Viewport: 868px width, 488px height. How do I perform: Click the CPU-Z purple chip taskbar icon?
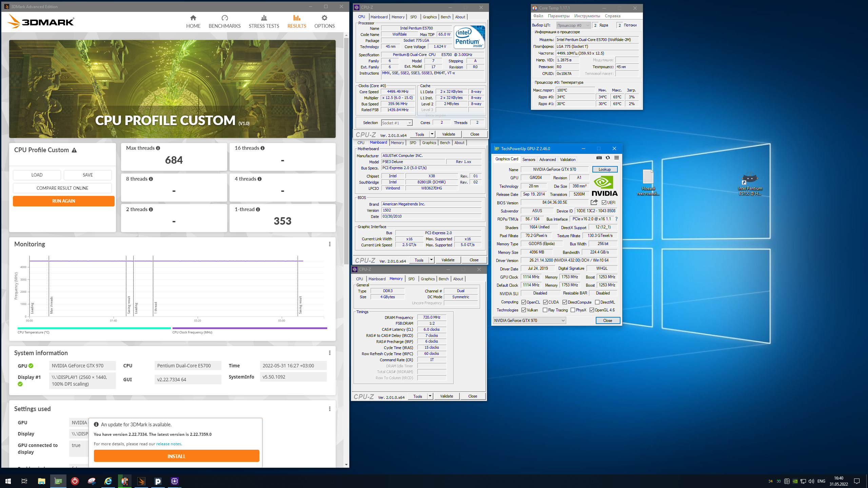tap(175, 481)
